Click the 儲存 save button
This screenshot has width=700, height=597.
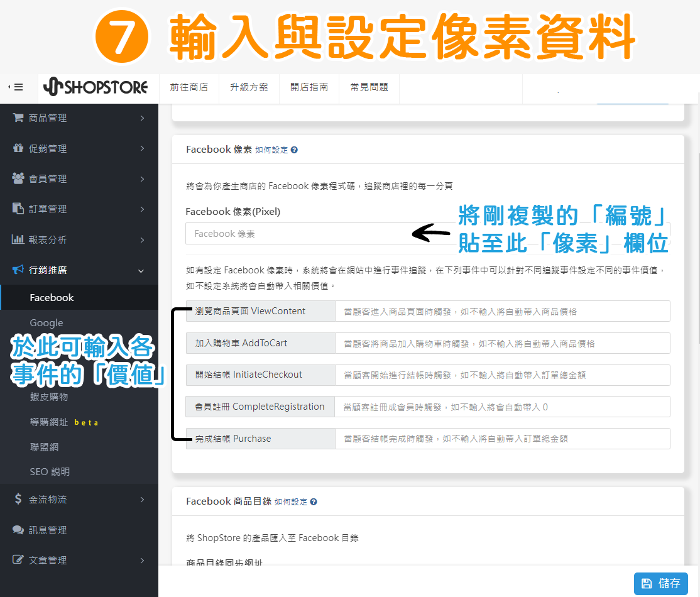[x=660, y=583]
